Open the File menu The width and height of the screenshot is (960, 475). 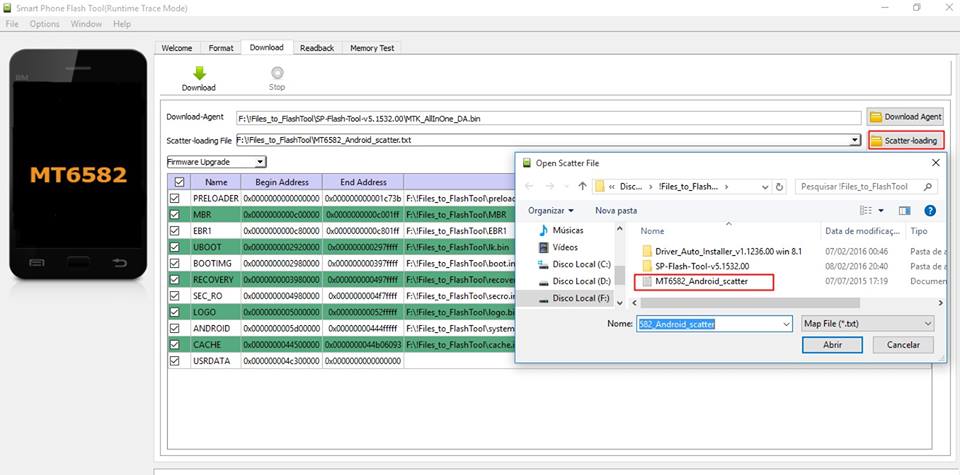pos(12,24)
